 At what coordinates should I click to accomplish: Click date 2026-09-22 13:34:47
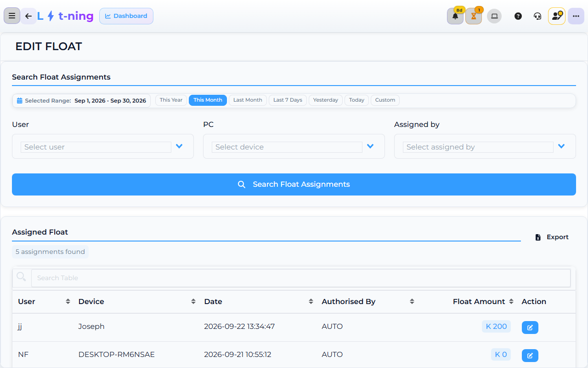[239, 327]
